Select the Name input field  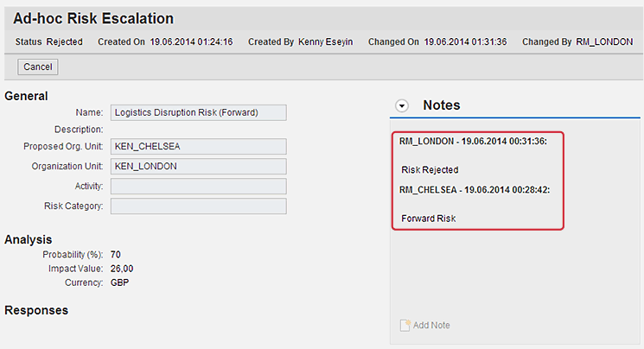click(x=198, y=112)
